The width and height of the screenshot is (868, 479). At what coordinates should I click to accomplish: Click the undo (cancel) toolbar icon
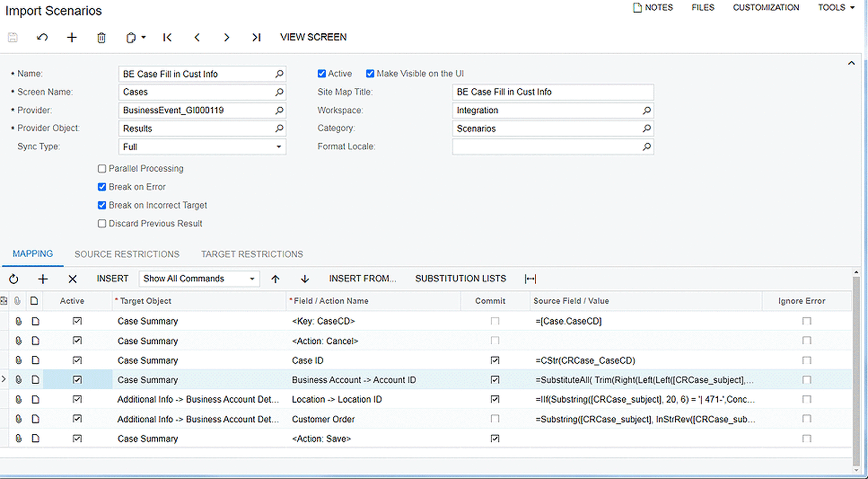[42, 37]
